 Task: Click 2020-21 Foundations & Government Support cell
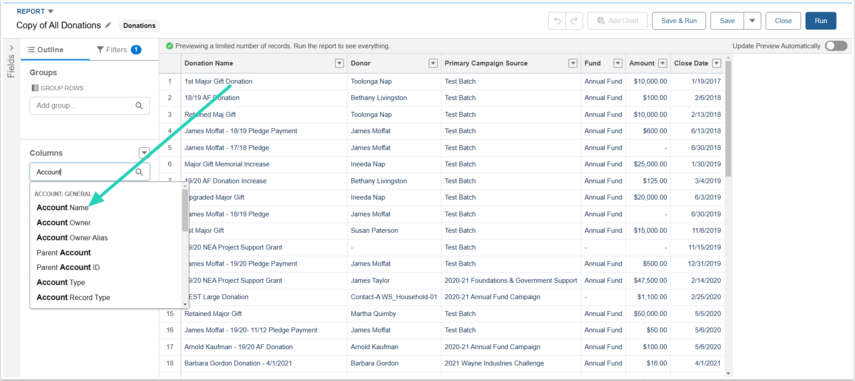point(511,280)
